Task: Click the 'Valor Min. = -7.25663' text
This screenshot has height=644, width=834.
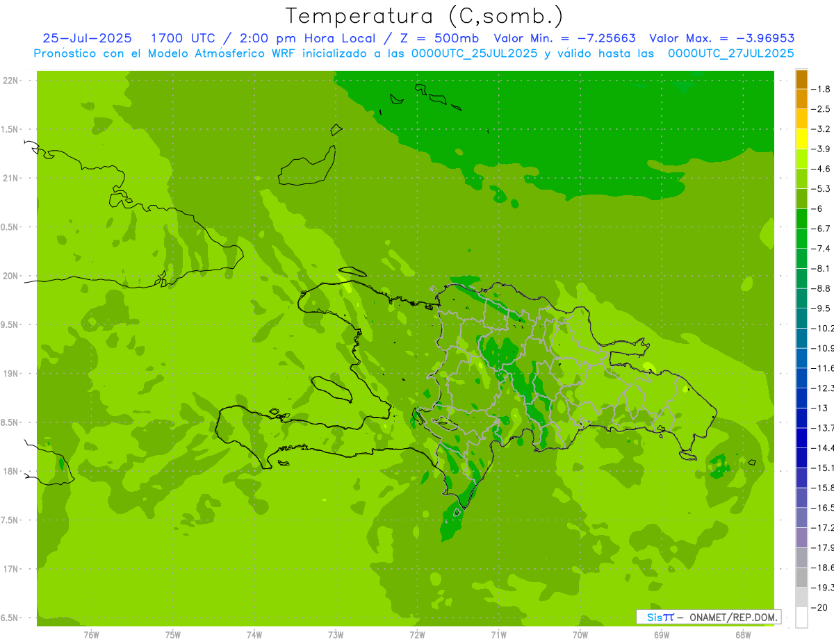Action: [564, 39]
